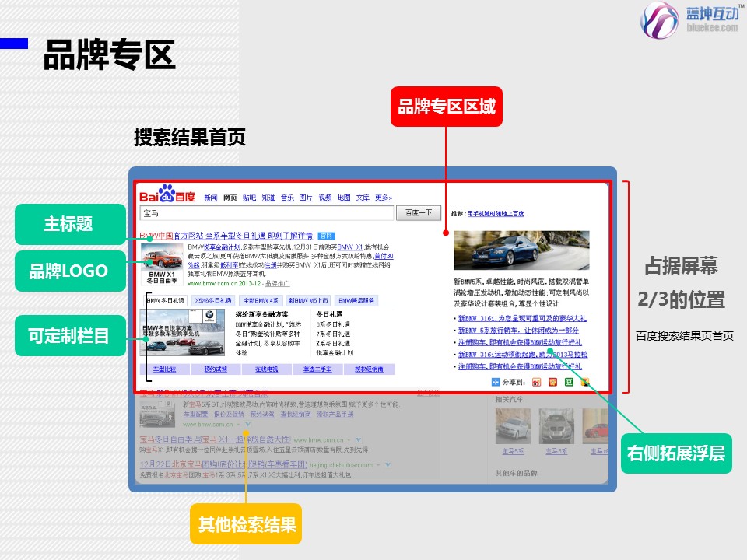Click the green Douban share icon
Viewport: 747px width, 560px height.
click(x=569, y=382)
